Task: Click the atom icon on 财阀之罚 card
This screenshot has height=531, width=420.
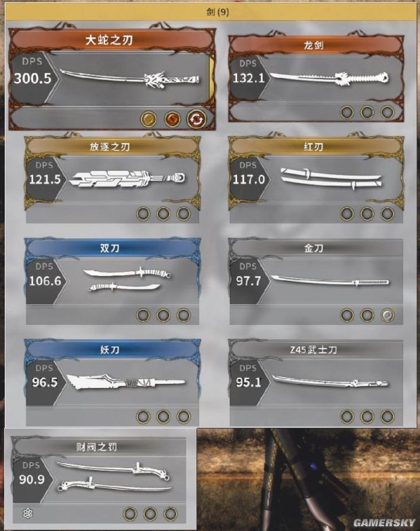Action: [28, 513]
